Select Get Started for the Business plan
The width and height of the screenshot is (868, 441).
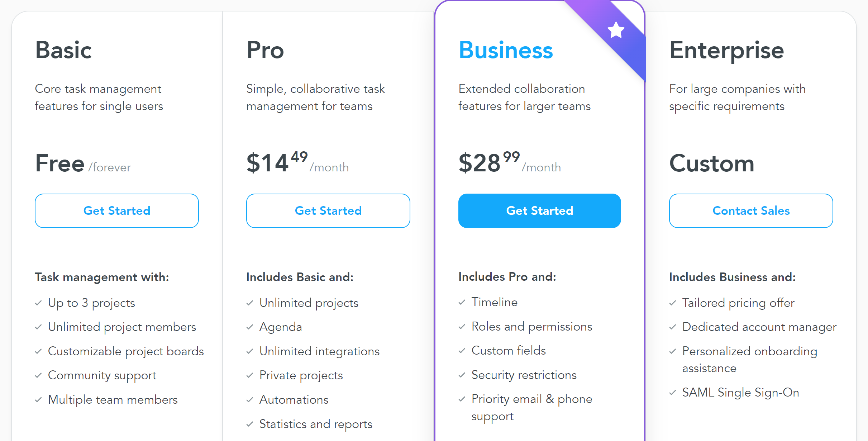point(539,210)
